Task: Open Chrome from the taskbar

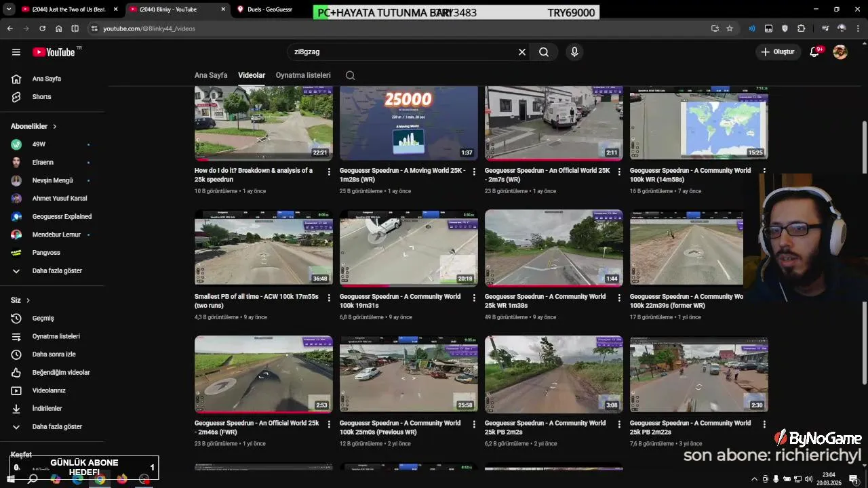Action: [x=100, y=479]
